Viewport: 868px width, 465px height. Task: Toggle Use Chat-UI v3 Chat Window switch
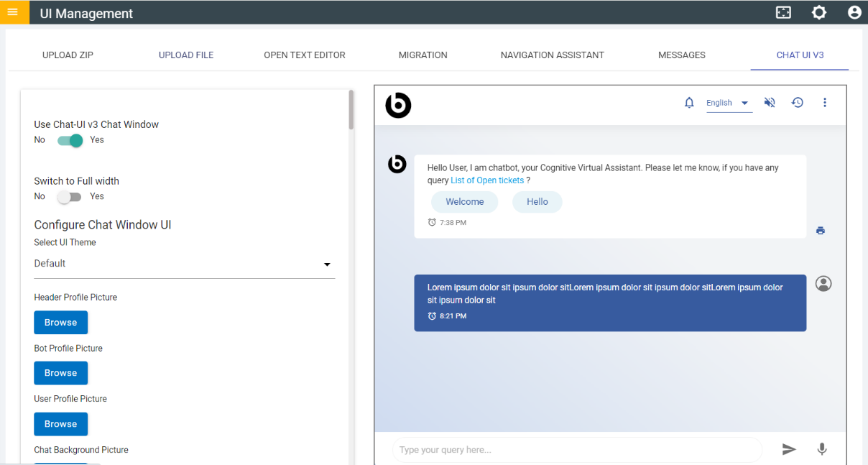click(x=70, y=140)
